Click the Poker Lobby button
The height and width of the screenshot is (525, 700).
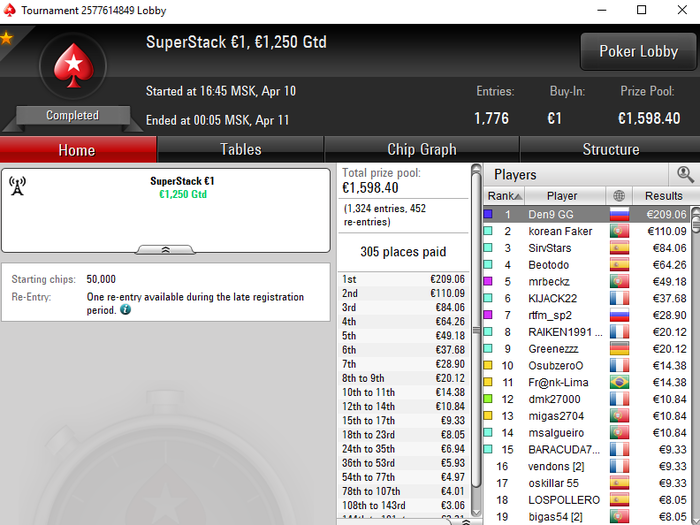tap(638, 51)
